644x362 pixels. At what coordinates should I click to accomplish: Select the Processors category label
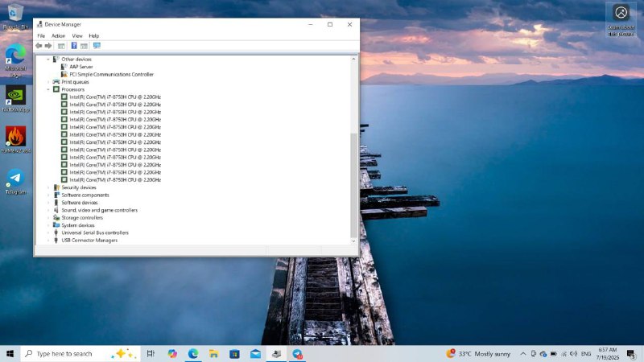click(x=72, y=89)
